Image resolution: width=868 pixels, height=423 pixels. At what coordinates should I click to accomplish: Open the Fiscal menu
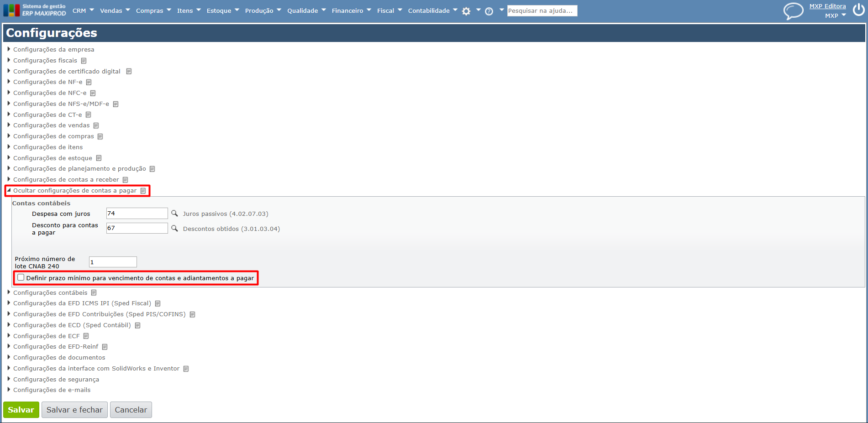click(389, 10)
